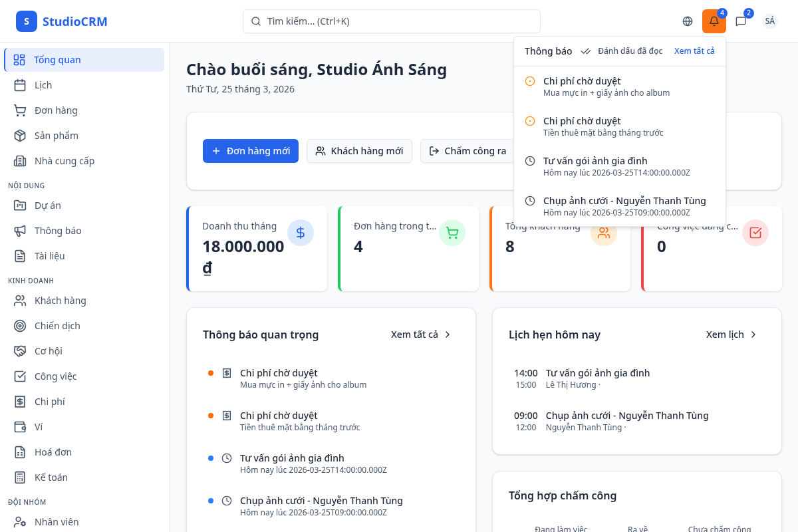This screenshot has width=798, height=532.
Task: Click the tasks checkbox card icon
Action: tap(755, 233)
